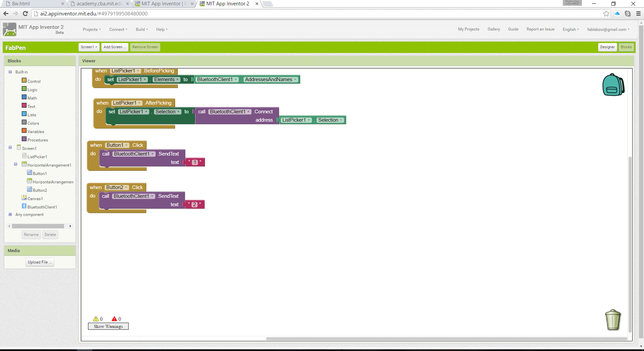Screen dimensions: 644x351
Task: Click the yellow warning triangle icon
Action: click(96, 319)
